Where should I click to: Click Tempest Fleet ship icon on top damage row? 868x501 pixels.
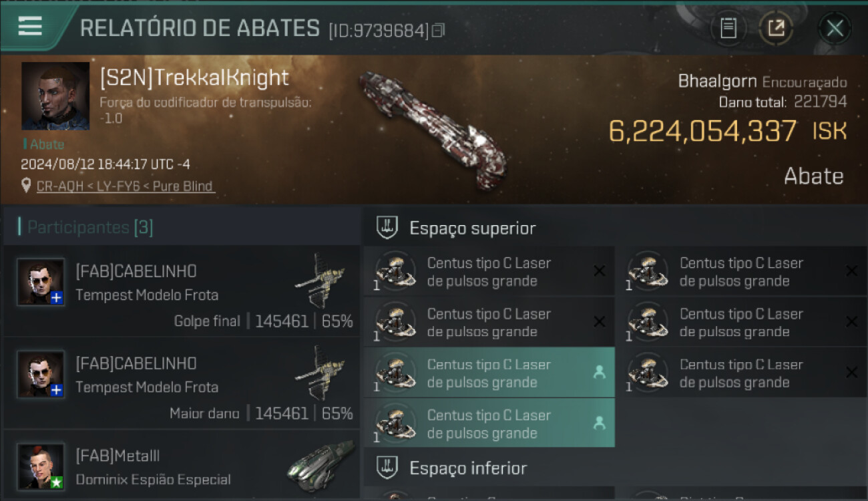pos(320,373)
